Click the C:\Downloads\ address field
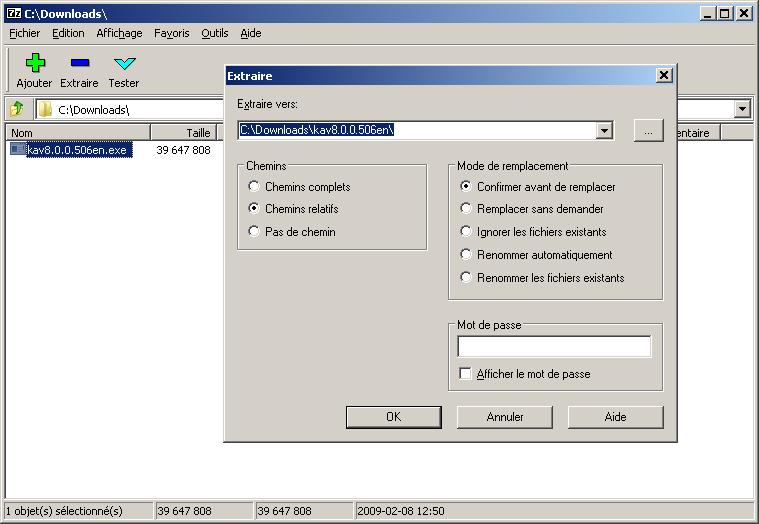The height and width of the screenshot is (524, 759). 131,109
